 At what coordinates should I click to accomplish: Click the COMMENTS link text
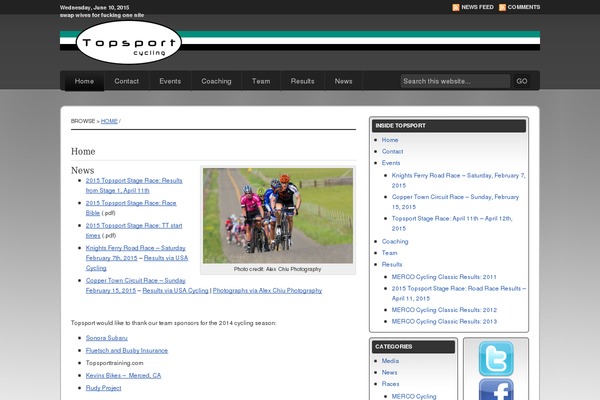click(524, 7)
